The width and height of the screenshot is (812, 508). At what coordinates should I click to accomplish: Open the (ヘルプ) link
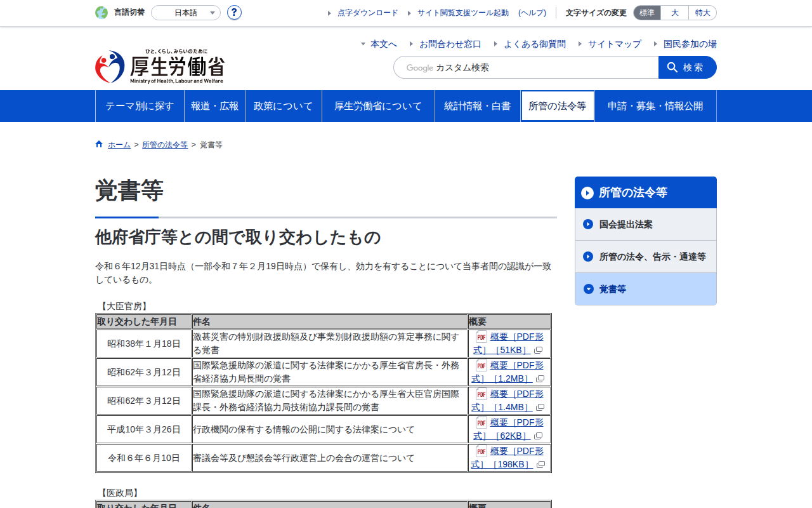pyautogui.click(x=532, y=13)
